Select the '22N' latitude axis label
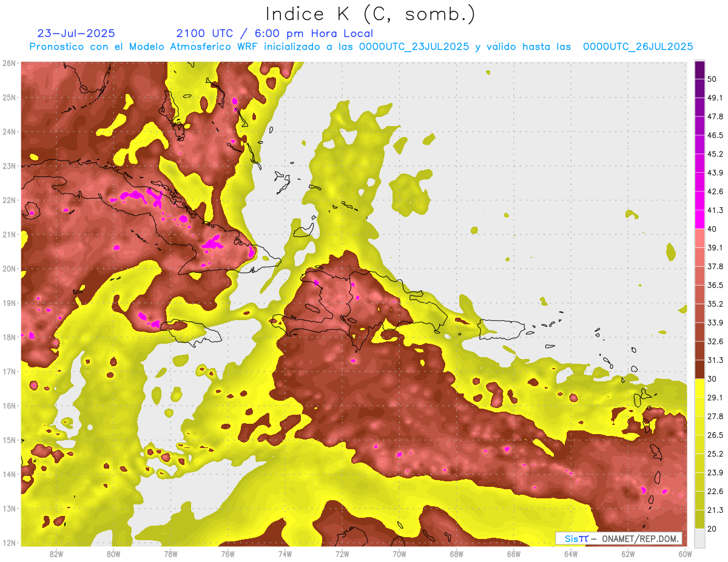The height and width of the screenshot is (562, 728). (9, 200)
